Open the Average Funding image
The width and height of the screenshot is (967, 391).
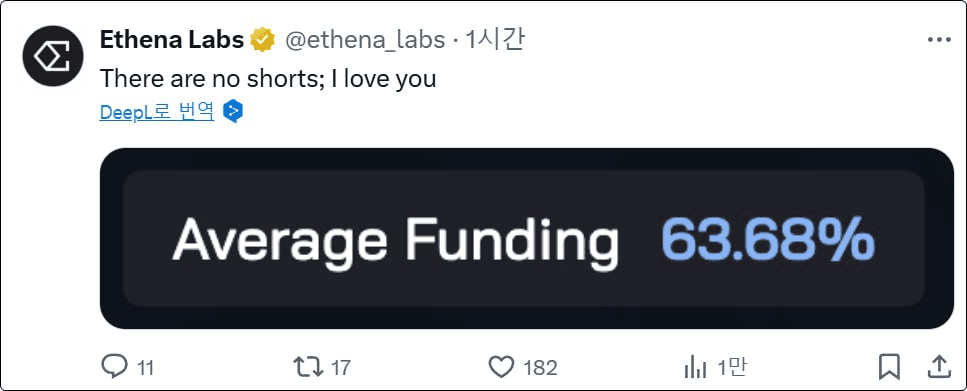pyautogui.click(x=527, y=238)
